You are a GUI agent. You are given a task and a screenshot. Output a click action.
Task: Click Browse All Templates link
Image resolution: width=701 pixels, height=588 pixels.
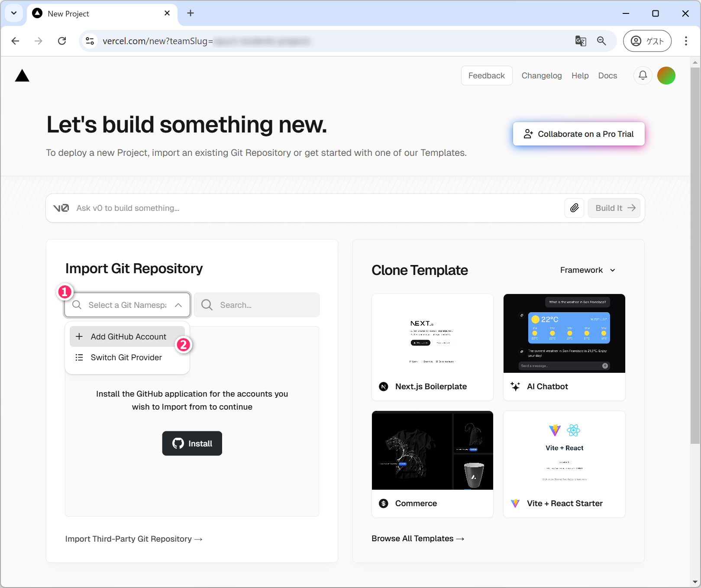[x=417, y=539]
